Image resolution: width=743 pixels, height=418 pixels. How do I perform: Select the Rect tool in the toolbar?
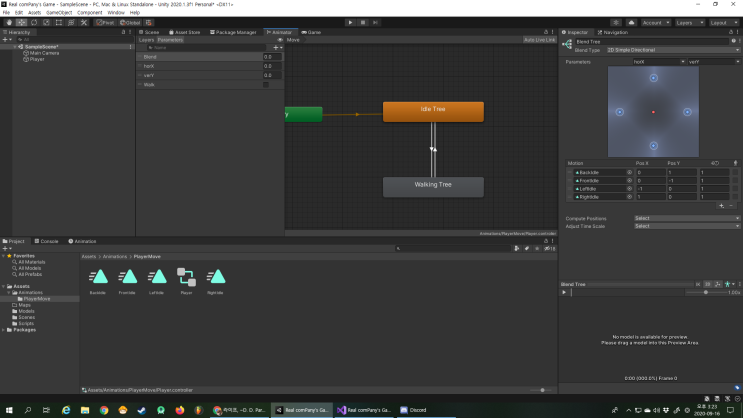pyautogui.click(x=59, y=22)
